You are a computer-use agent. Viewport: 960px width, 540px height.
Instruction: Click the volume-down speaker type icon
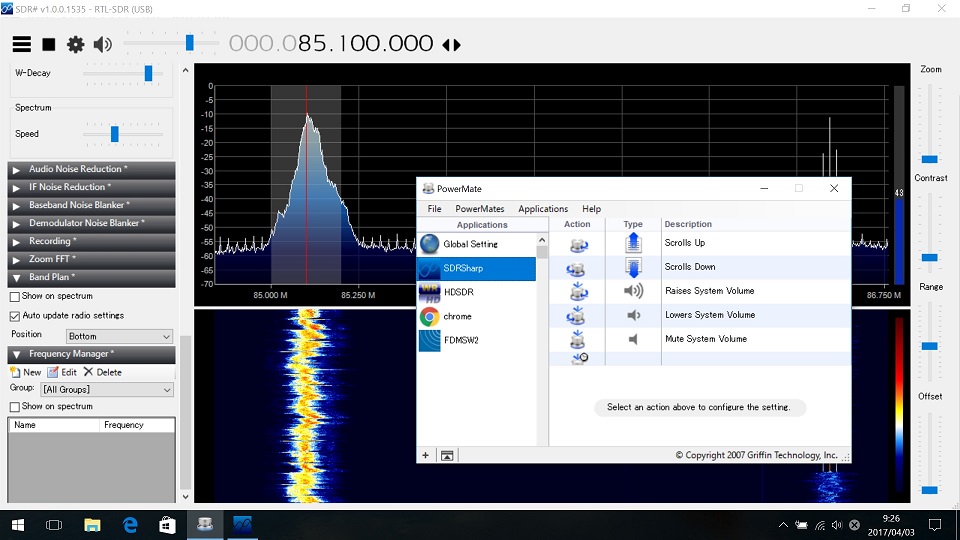(x=633, y=315)
